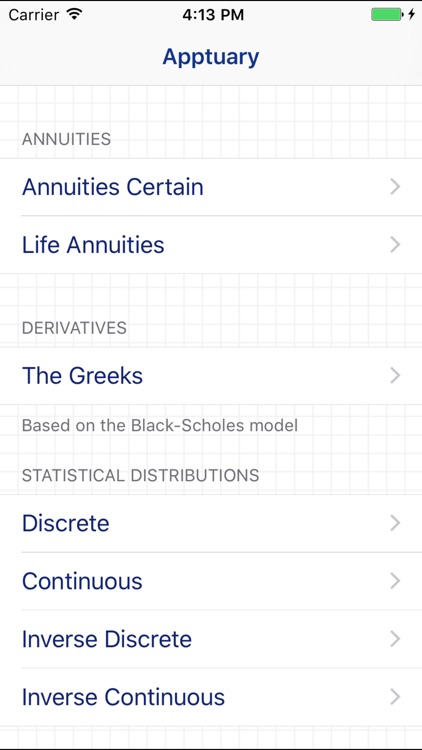Tap the Apptuary navigation title
The width and height of the screenshot is (422, 750).
click(x=211, y=57)
